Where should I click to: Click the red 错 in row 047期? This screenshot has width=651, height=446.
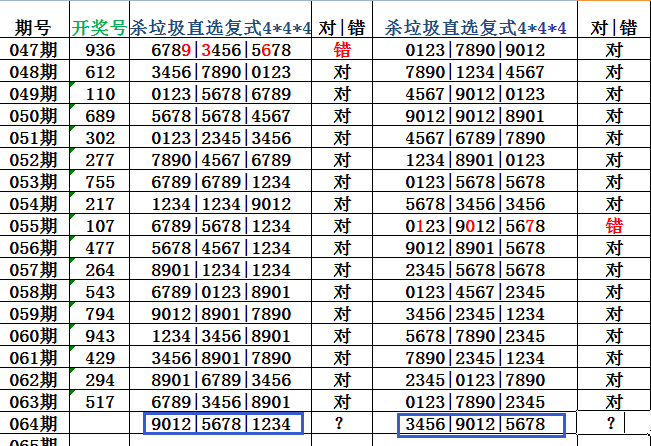342,50
